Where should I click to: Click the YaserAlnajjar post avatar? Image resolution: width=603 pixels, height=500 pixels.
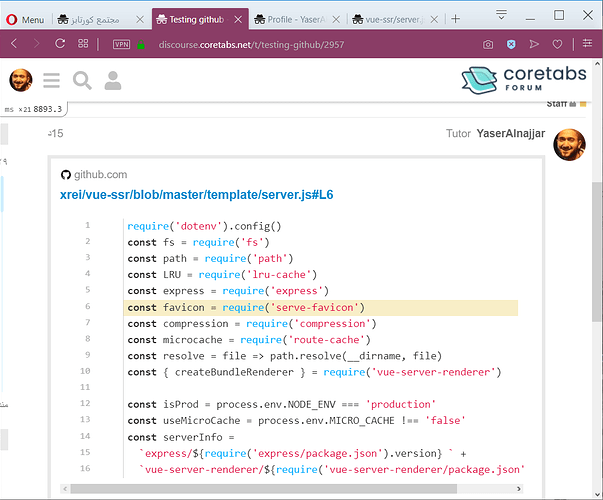point(570,145)
